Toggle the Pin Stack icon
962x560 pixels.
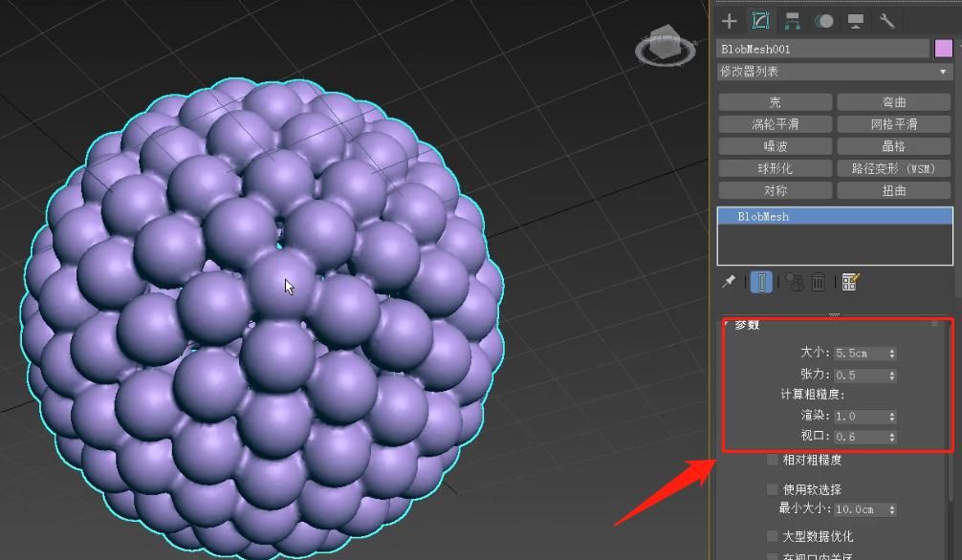tap(729, 282)
